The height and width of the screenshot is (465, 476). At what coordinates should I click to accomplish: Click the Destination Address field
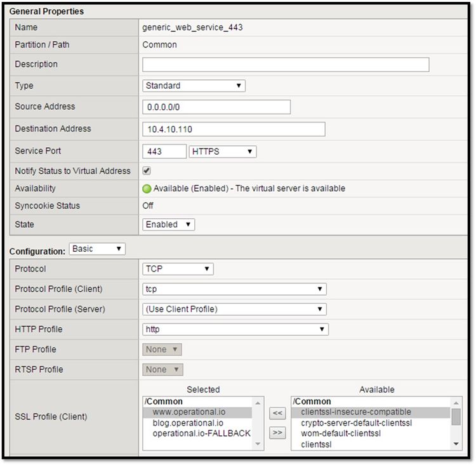(x=234, y=129)
